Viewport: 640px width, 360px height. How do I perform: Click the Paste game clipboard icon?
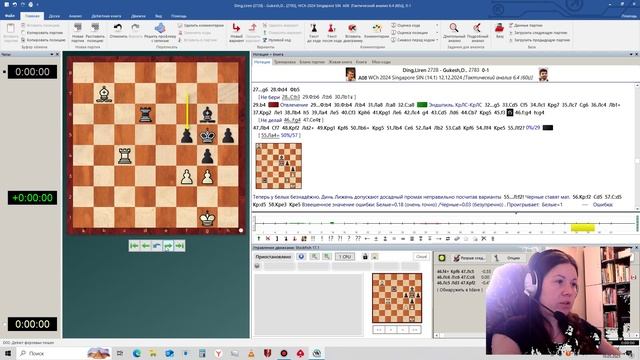(x=11, y=29)
